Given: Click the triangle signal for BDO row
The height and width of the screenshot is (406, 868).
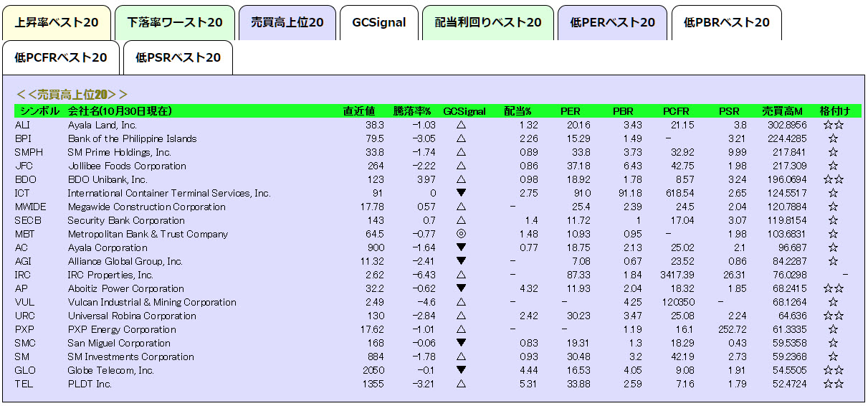Looking at the screenshot, I should (461, 179).
